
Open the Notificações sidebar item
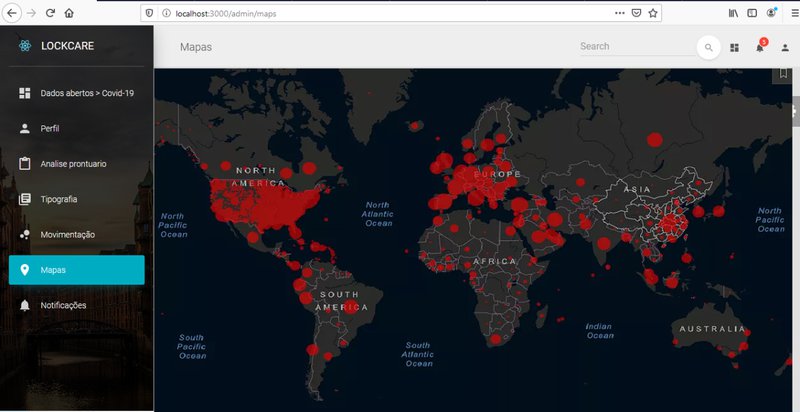(x=77, y=305)
